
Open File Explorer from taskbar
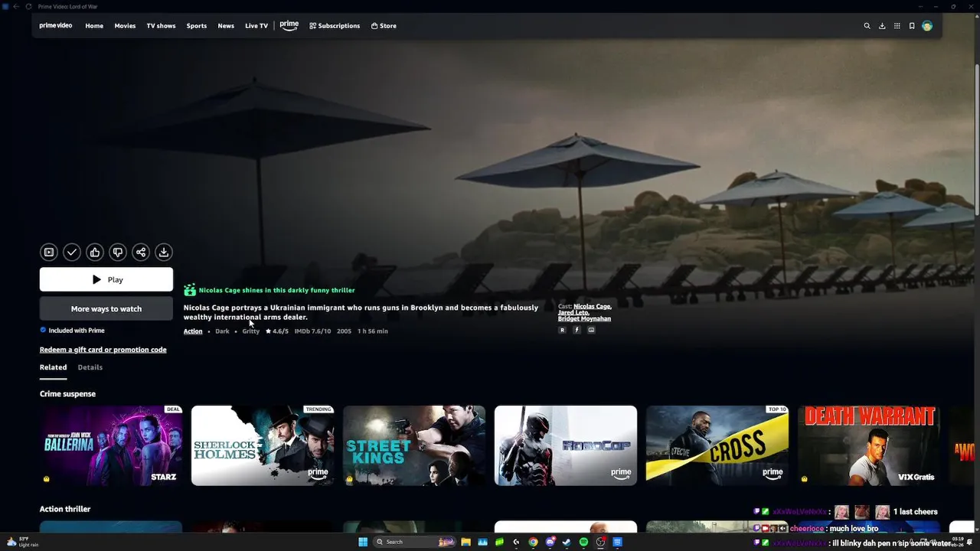click(465, 542)
